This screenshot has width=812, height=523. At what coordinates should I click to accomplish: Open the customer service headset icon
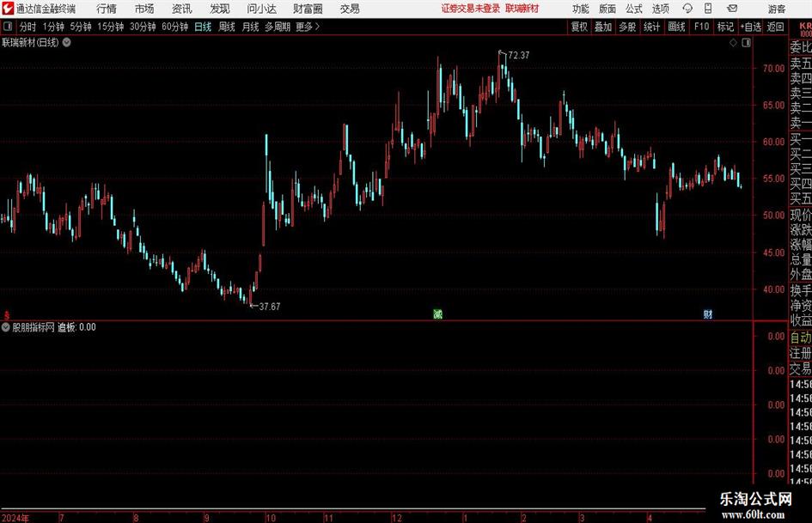tap(687, 9)
